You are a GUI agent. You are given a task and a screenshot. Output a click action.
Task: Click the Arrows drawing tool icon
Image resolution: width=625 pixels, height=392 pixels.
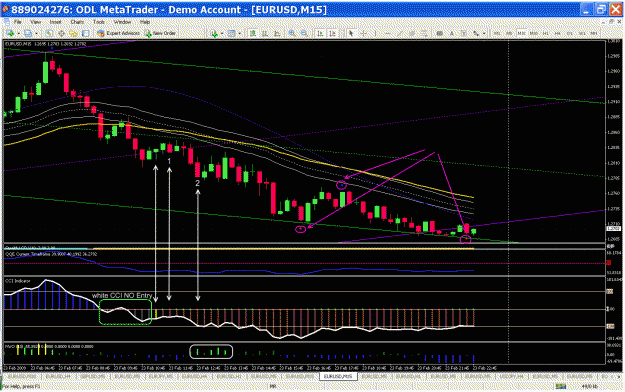[x=476, y=33]
